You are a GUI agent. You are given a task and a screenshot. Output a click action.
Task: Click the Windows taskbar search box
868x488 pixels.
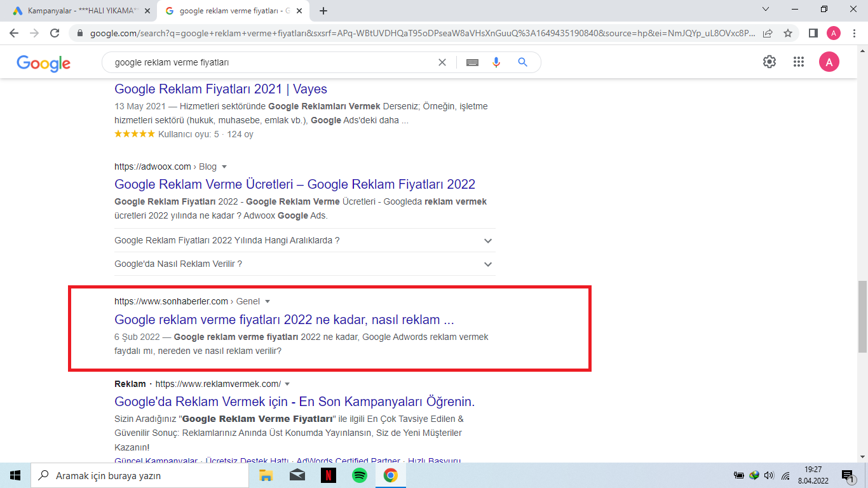click(140, 475)
